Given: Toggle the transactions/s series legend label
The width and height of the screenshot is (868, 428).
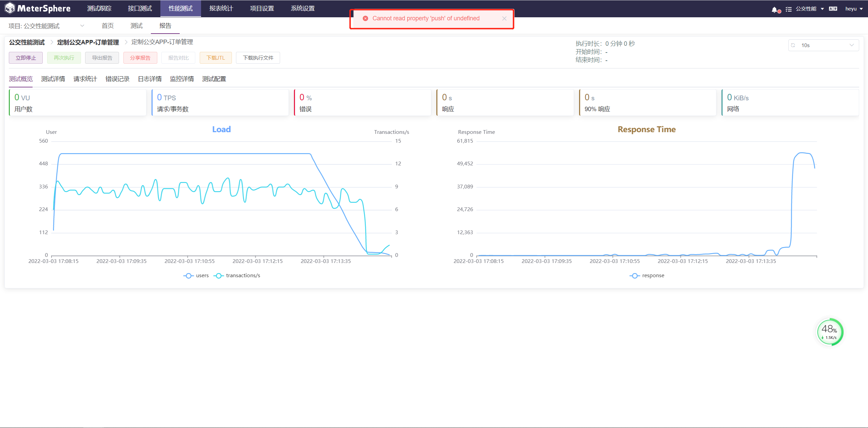Looking at the screenshot, I should [x=243, y=276].
